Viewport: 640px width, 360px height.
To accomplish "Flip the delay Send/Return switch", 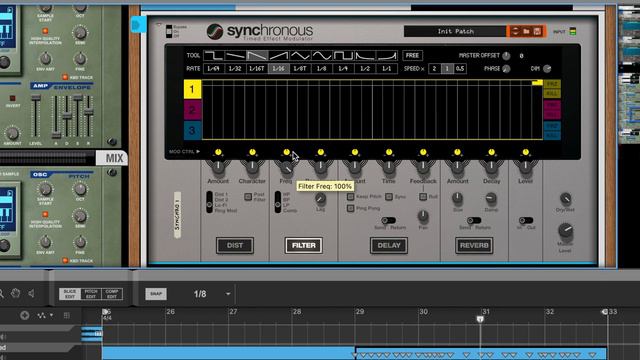I will click(388, 220).
